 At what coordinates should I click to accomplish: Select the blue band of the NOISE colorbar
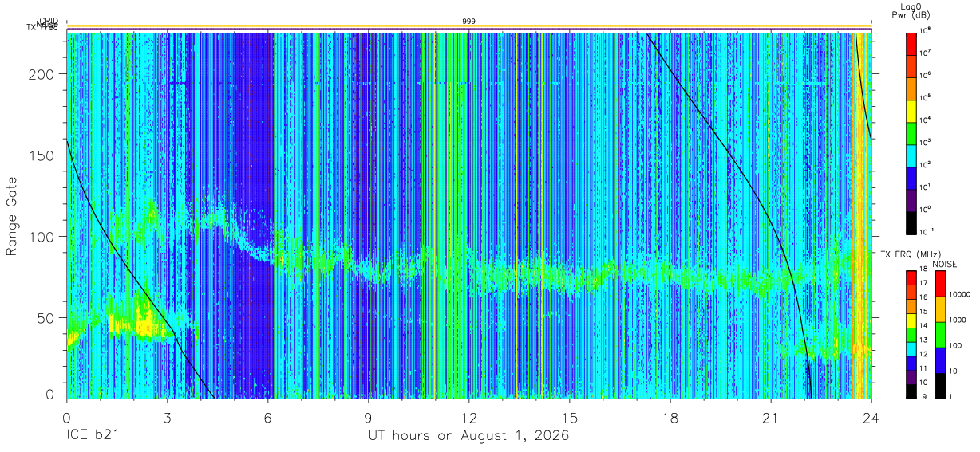(940, 359)
